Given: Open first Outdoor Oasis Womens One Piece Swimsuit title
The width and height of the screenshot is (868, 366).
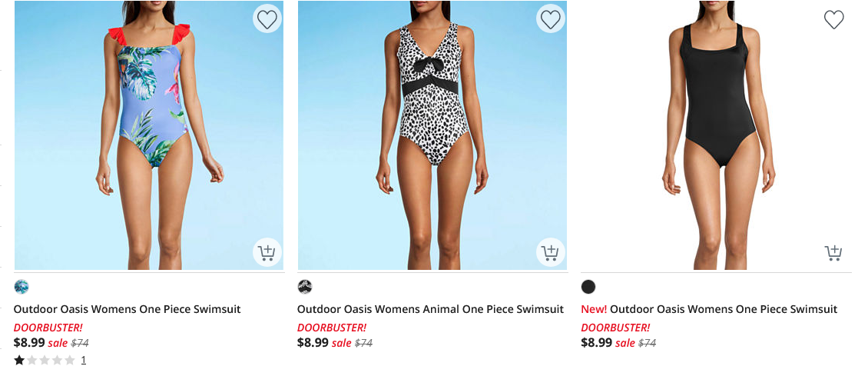Looking at the screenshot, I should pos(128,309).
